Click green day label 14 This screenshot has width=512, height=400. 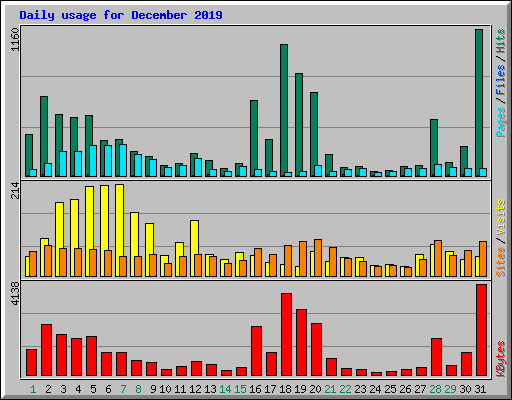(225, 389)
